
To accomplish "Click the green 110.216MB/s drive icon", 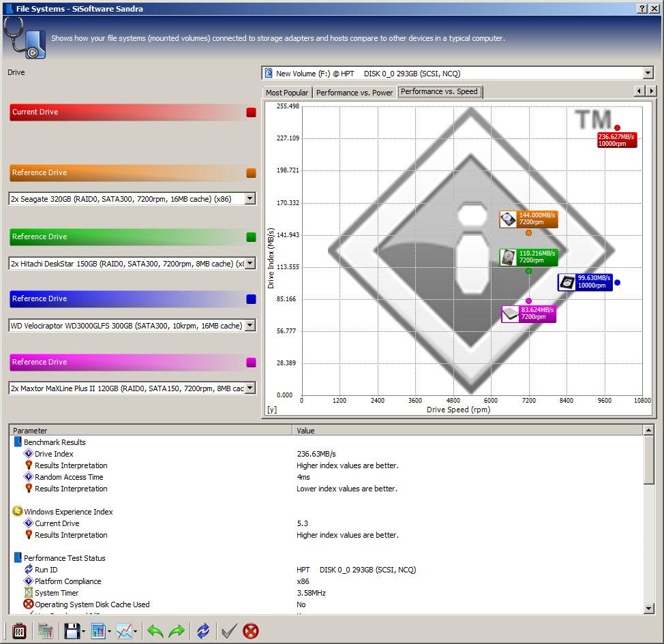I will pos(508,257).
